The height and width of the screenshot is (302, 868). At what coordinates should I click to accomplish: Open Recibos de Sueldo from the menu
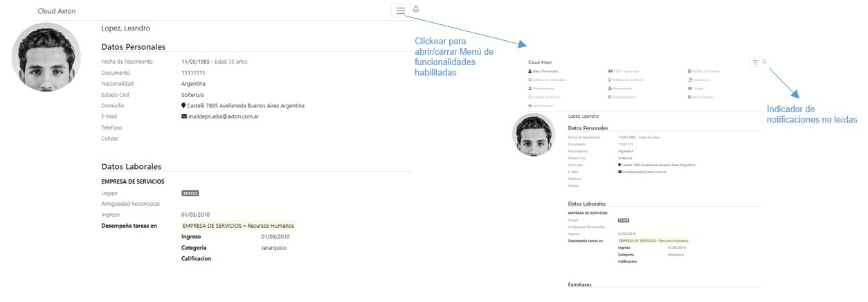click(x=705, y=71)
